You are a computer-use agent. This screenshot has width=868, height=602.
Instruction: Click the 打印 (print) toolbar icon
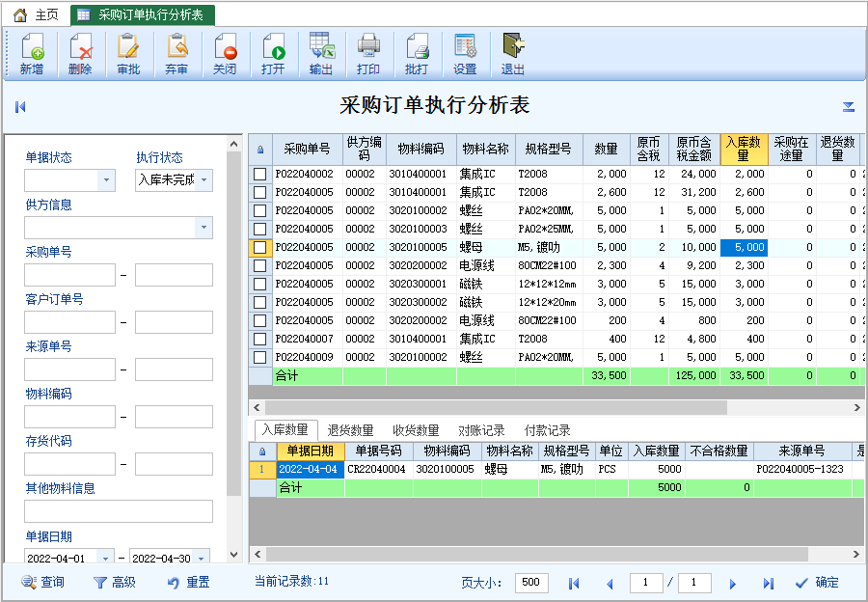(368, 54)
